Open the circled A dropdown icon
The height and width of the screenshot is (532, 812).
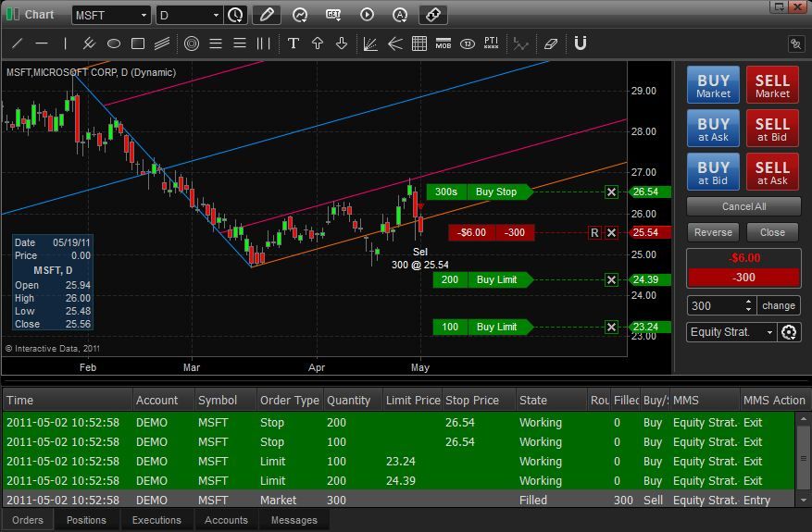point(400,15)
